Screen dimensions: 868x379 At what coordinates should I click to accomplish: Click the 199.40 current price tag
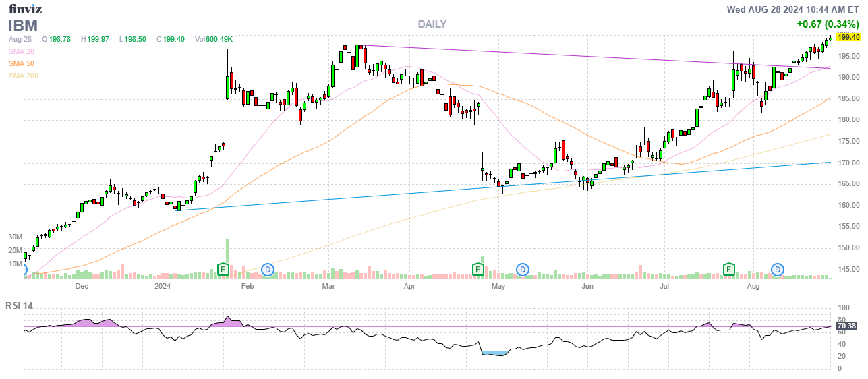pyautogui.click(x=849, y=38)
